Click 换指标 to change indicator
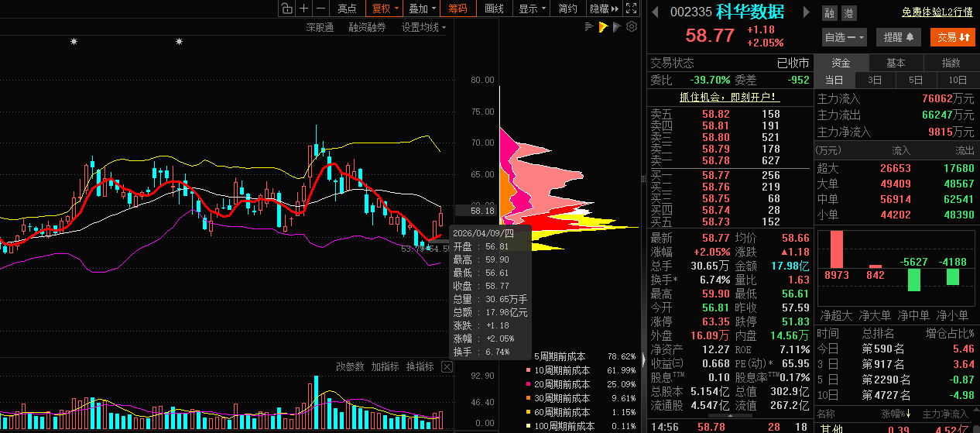 420,367
